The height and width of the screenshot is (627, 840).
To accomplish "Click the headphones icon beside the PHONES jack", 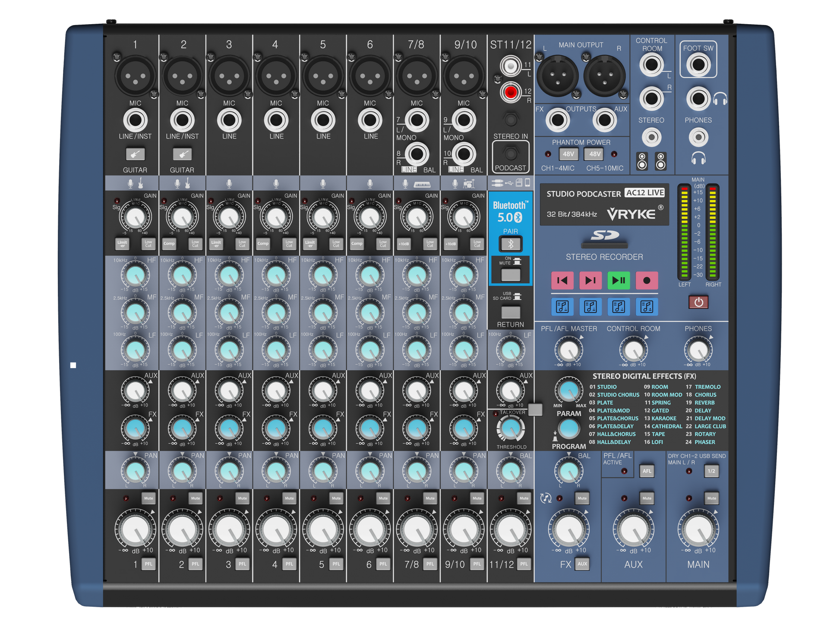I will pos(720,99).
